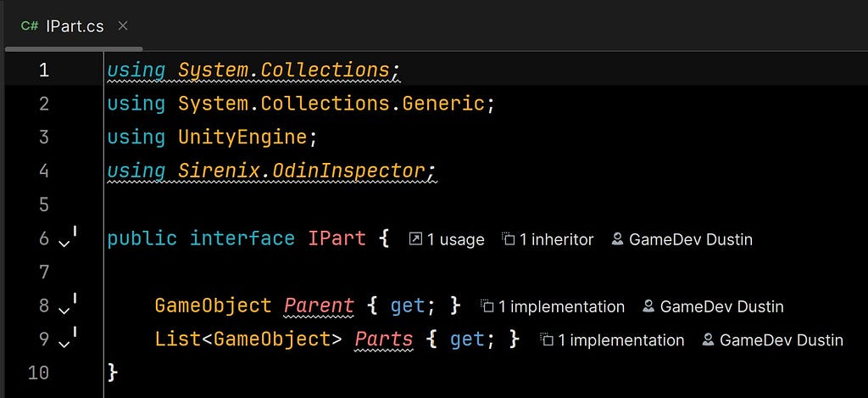Open the '1 inheritor' hint for IPart
Viewport: 868px width, 398px height.
[548, 239]
